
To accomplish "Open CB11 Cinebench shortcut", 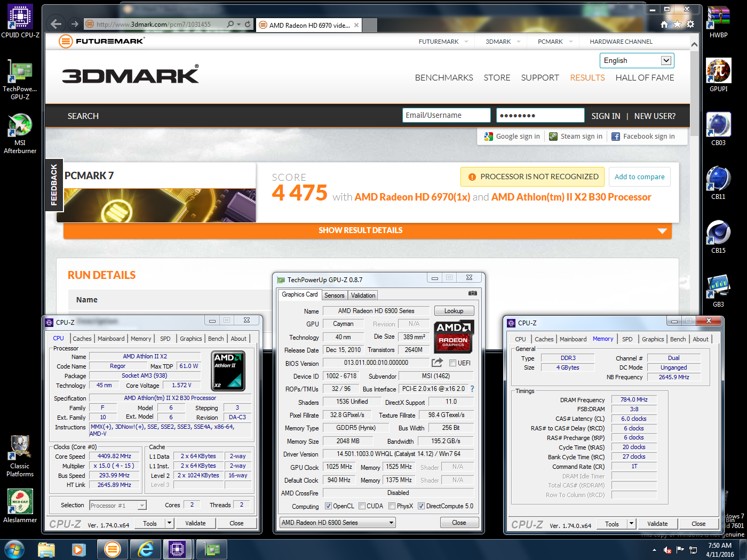I will pos(718,183).
